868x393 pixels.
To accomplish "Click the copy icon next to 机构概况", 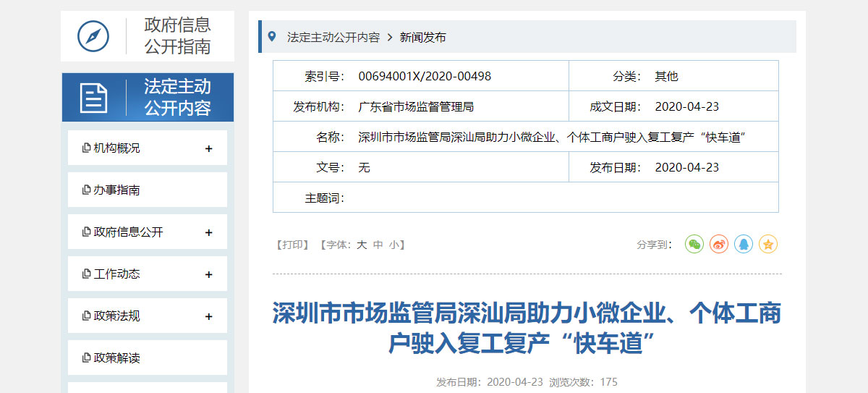I will 87,148.
